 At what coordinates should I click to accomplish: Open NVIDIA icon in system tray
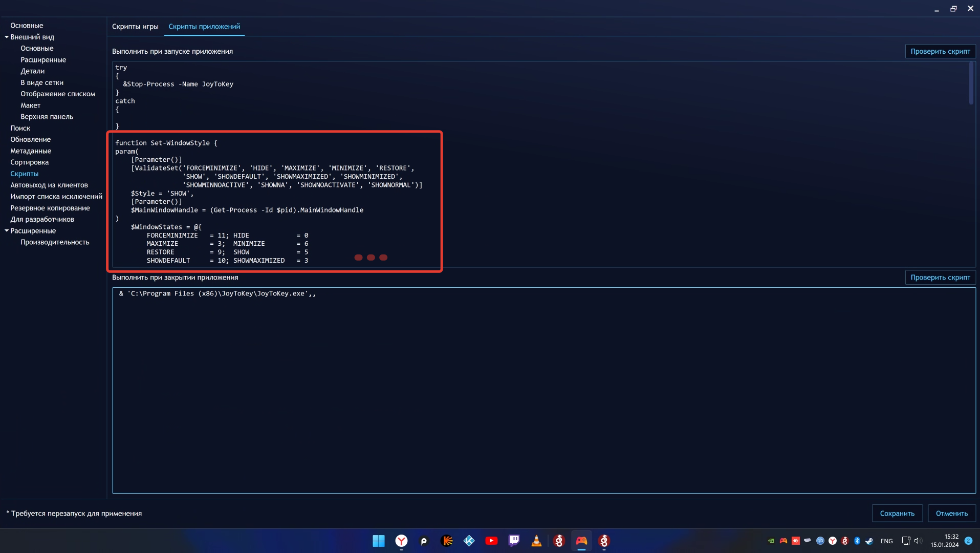771,541
